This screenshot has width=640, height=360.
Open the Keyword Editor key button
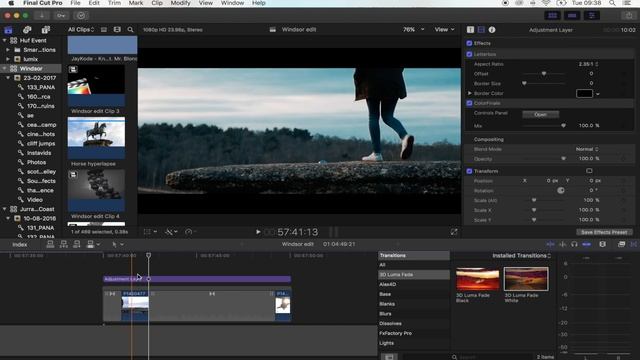click(61, 16)
